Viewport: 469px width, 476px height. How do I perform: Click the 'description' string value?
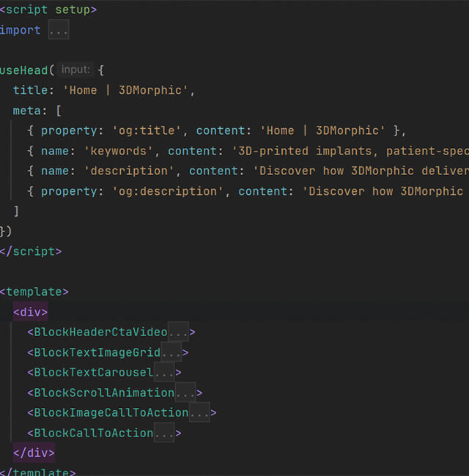point(129,171)
